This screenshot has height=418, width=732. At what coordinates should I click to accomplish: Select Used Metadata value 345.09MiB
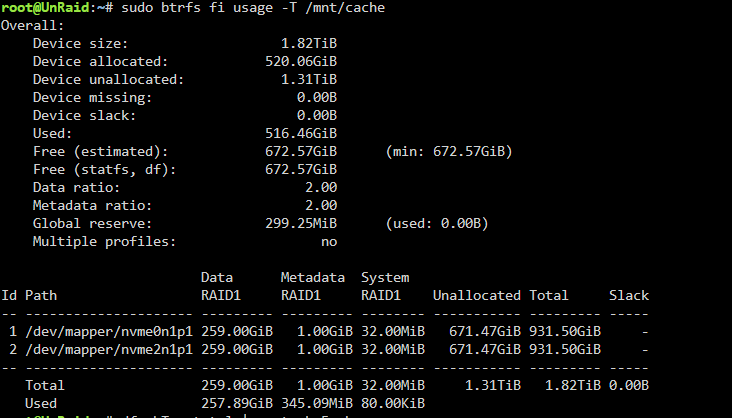pos(317,404)
